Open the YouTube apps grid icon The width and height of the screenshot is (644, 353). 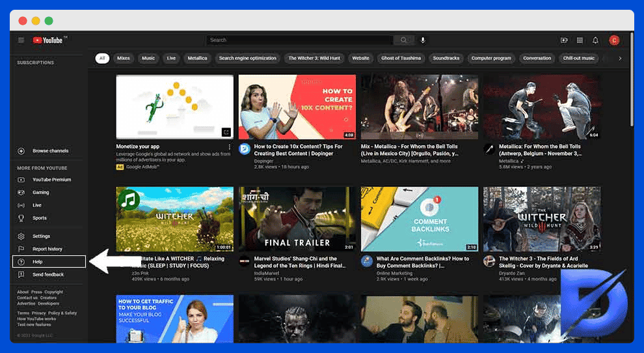580,40
